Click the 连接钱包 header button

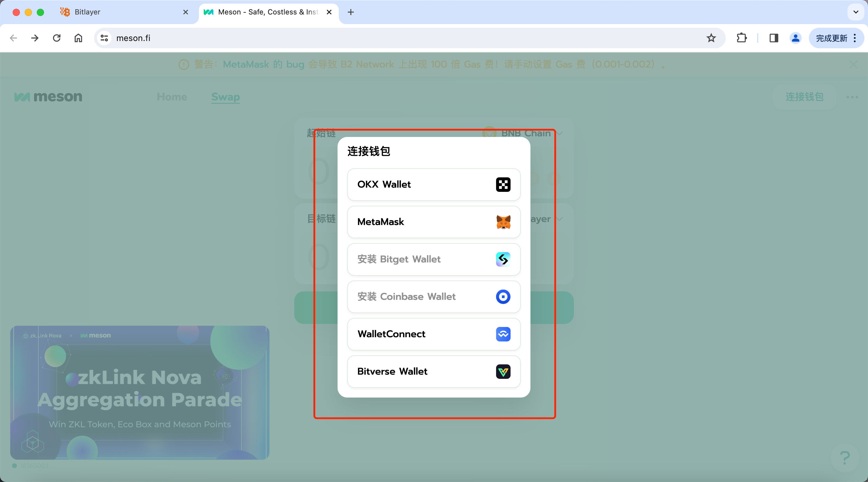804,97
